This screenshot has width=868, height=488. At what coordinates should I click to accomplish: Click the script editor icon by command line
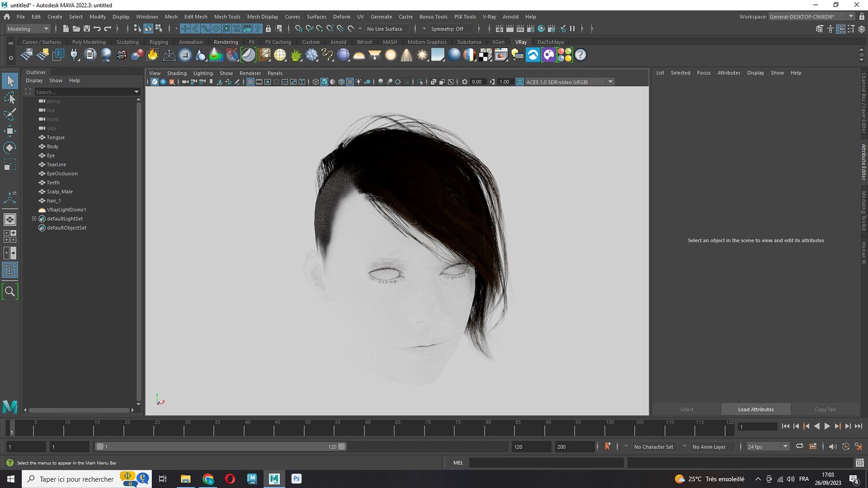coord(859,463)
